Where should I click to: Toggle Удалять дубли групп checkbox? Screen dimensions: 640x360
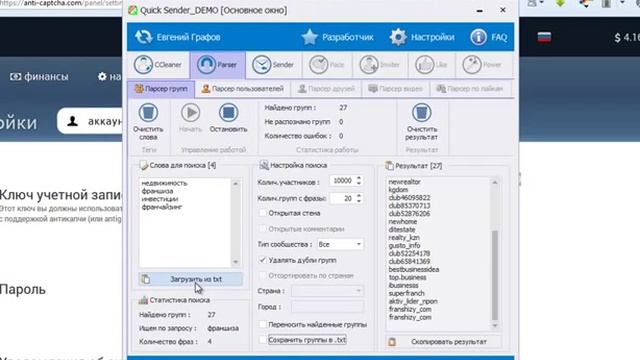(x=263, y=260)
